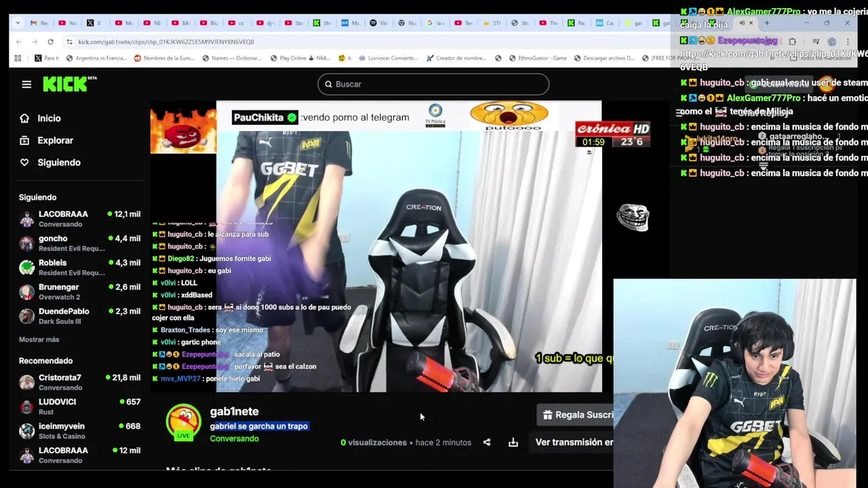Open the gab1nete channel name link

[x=234, y=411]
